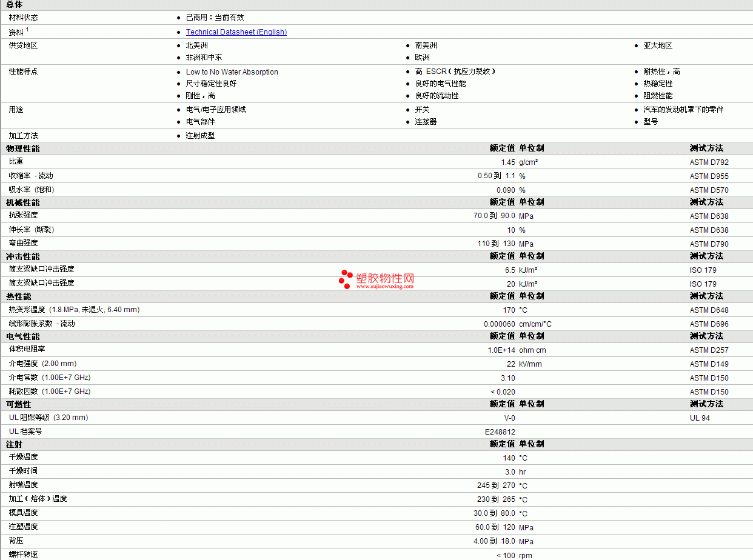Select the 机械性能 section header
Image resolution: width=753 pixels, height=560 pixels.
click(x=23, y=202)
